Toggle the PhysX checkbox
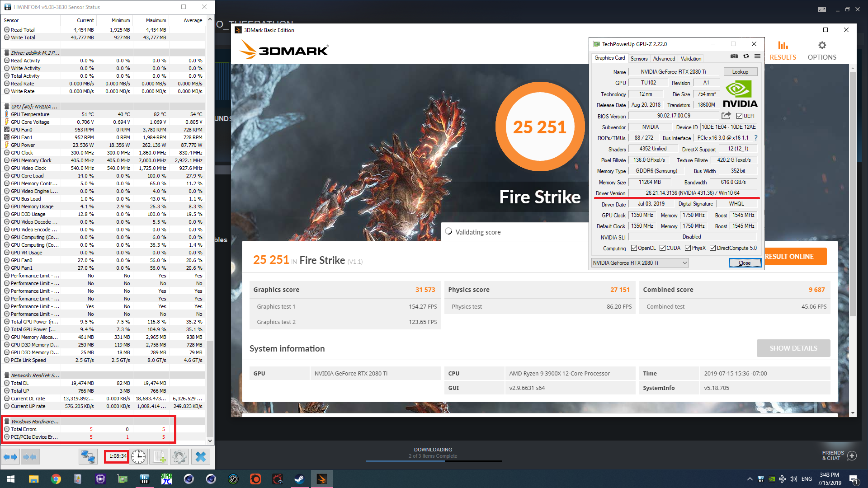868x488 pixels. [688, 248]
